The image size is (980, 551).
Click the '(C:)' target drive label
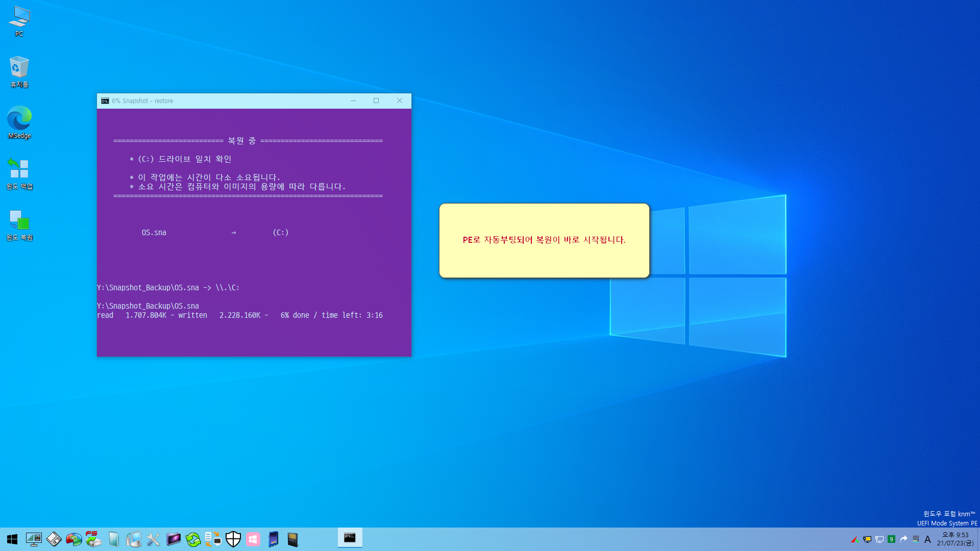point(281,233)
